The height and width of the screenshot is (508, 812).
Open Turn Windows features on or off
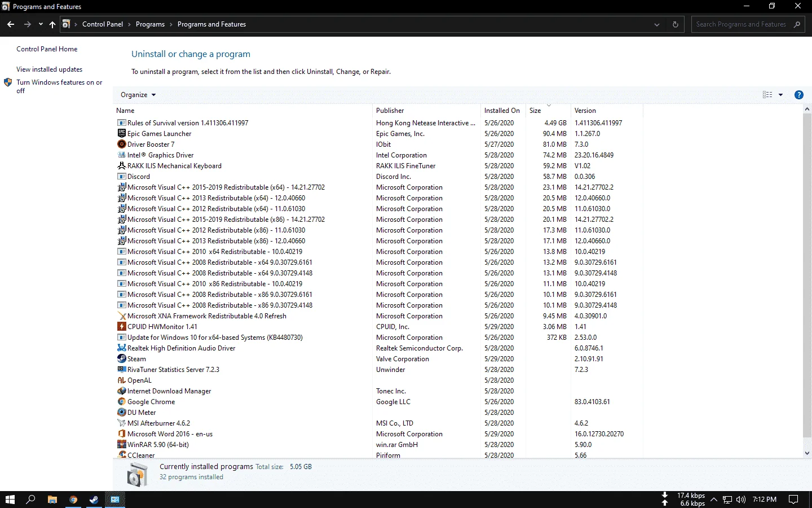pyautogui.click(x=59, y=86)
